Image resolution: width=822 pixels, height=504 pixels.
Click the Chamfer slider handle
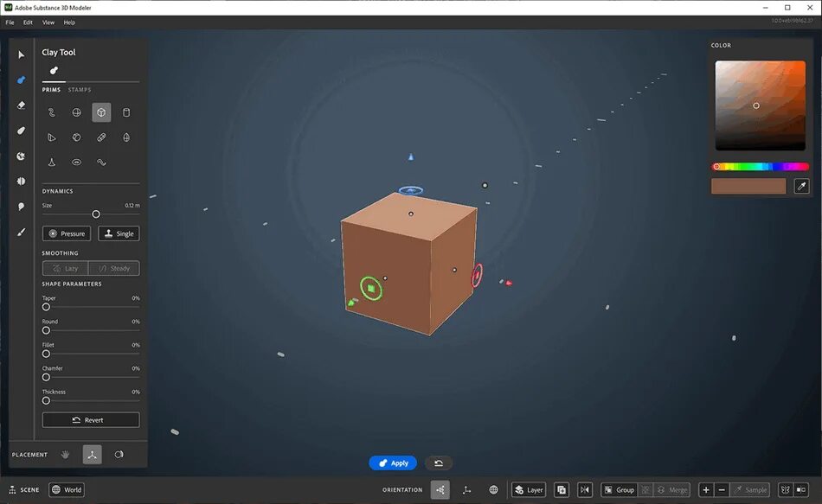pyautogui.click(x=46, y=377)
